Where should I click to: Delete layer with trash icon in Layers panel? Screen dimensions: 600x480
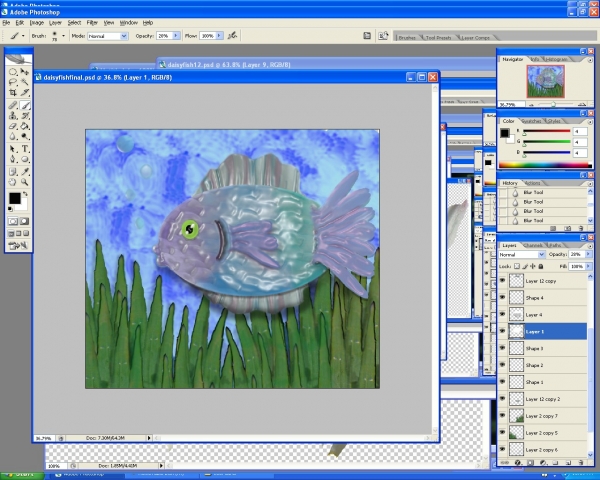[581, 463]
